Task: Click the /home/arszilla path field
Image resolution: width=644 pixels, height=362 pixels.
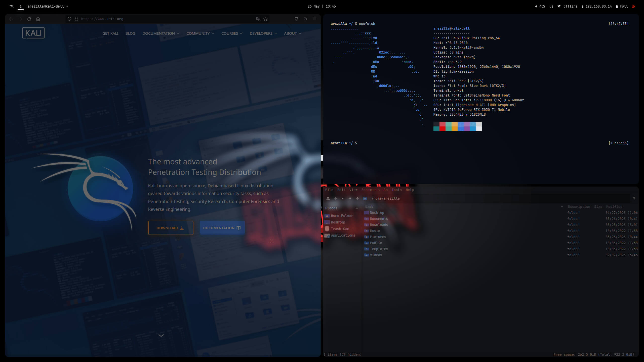Action: point(386,198)
